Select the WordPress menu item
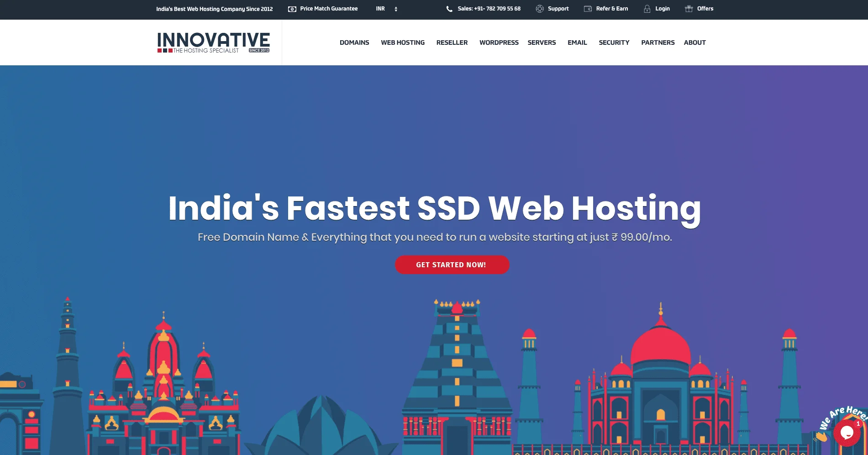868x455 pixels. (x=499, y=42)
